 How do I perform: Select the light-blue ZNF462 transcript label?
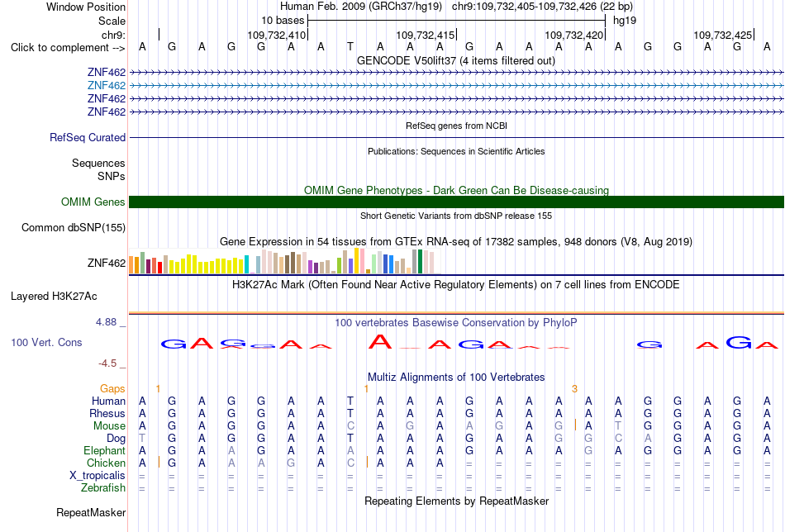(x=106, y=86)
